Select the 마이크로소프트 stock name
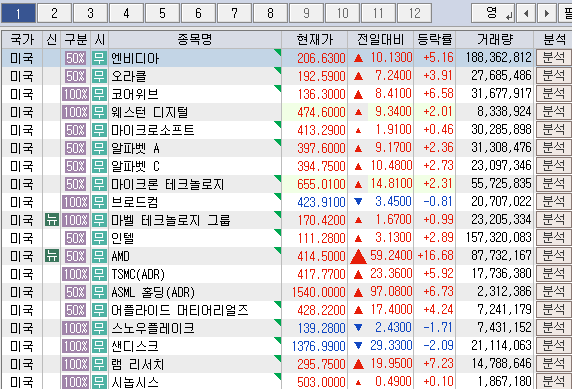Viewport: 572px width, 389px height. point(153,130)
